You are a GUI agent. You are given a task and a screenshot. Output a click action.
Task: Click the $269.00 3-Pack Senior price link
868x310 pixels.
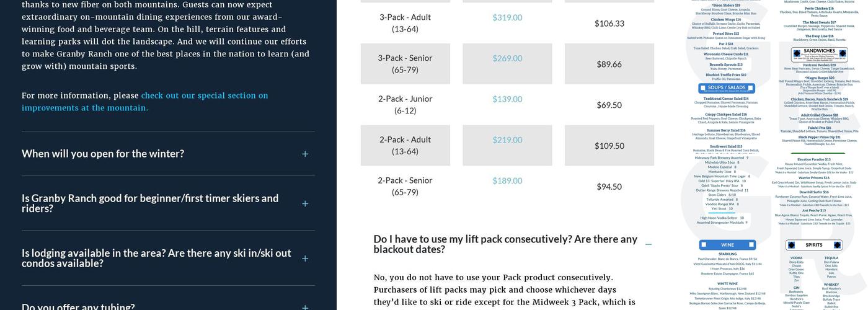507,58
